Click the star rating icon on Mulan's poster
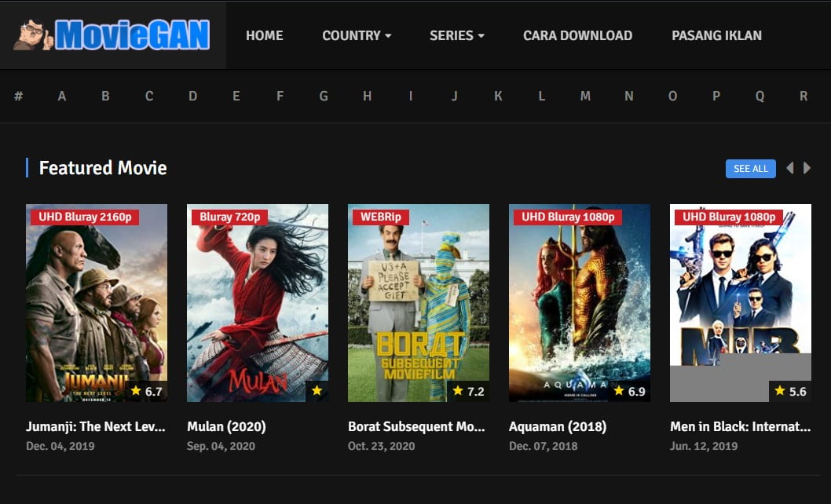This screenshot has width=831, height=504. point(315,389)
